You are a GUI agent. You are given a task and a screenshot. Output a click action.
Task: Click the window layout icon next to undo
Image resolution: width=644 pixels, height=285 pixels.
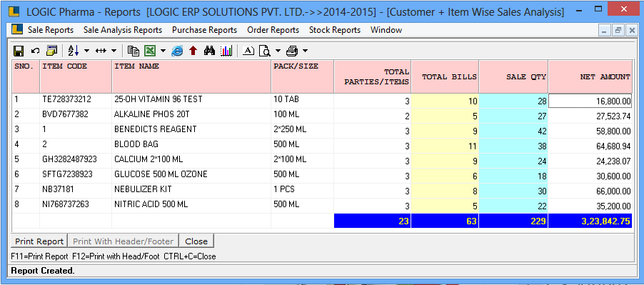[x=51, y=51]
